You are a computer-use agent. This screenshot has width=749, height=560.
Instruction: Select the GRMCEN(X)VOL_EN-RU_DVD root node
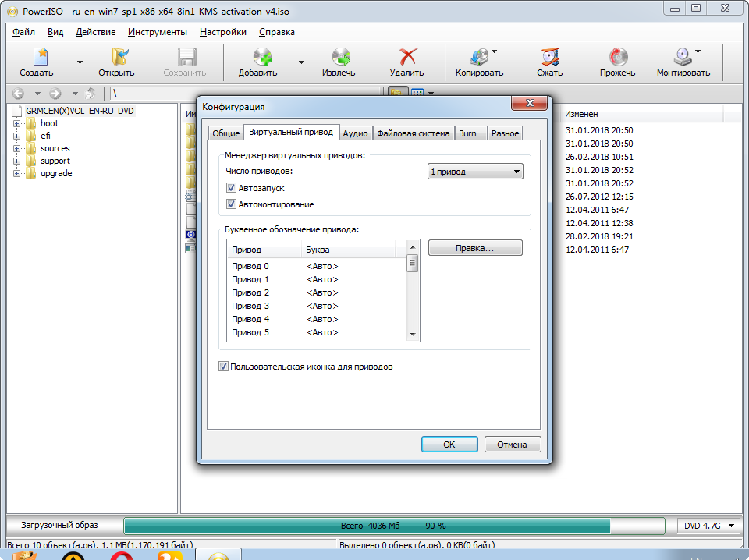[80, 111]
